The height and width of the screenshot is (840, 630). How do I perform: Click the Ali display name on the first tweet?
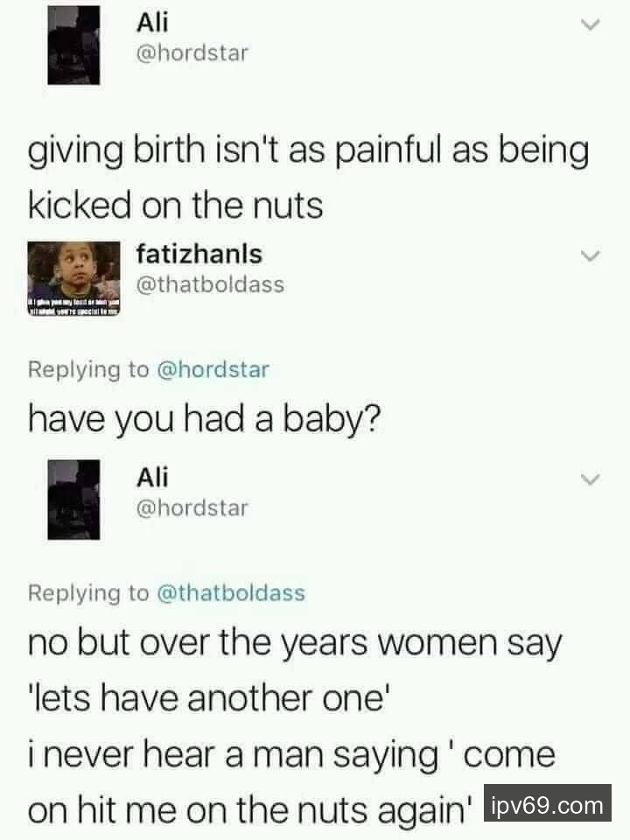pos(152,23)
